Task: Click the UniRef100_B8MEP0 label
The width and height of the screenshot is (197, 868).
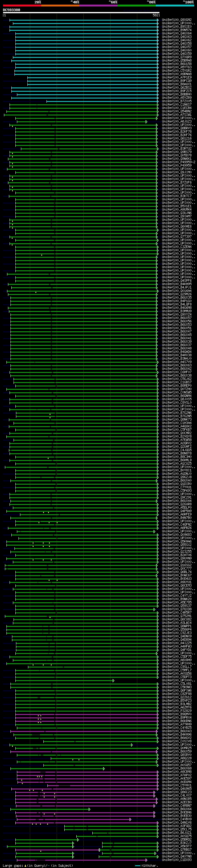Action: pyautogui.click(x=177, y=386)
